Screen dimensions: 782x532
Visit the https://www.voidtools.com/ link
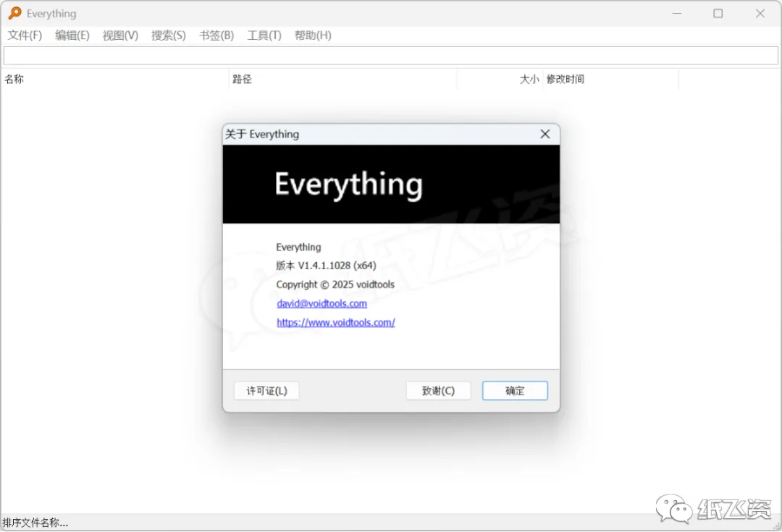336,323
